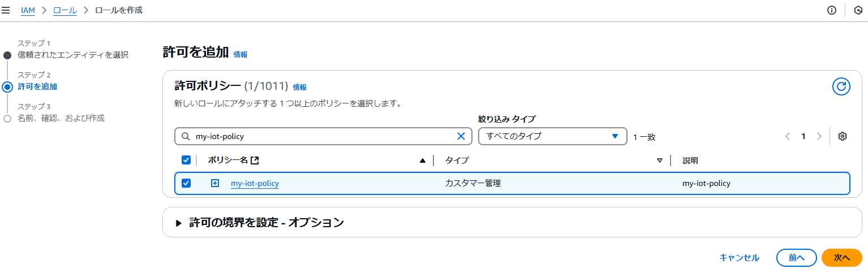This screenshot has height=273, width=868.
Task: Navigate to ロール breadcrumb
Action: click(65, 10)
